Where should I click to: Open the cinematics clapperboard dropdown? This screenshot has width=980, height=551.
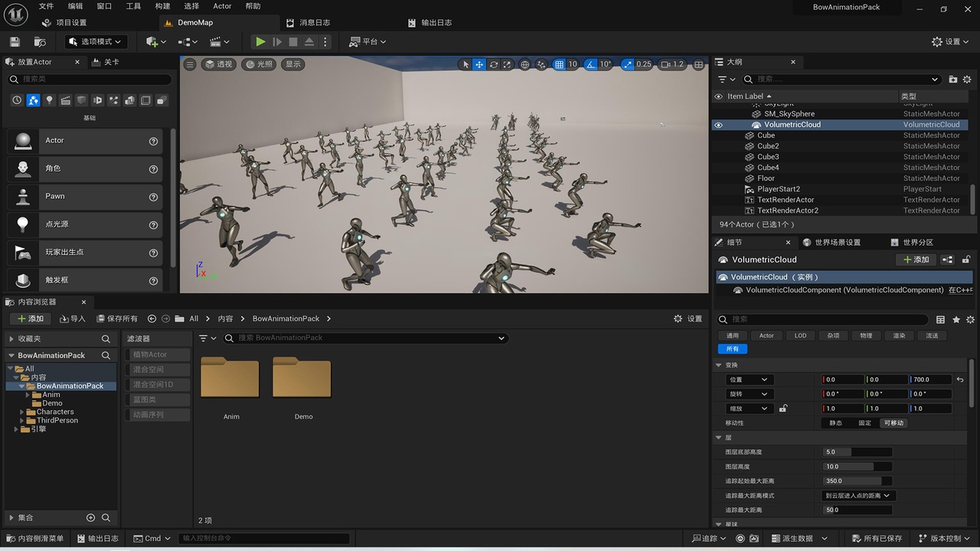(x=220, y=41)
